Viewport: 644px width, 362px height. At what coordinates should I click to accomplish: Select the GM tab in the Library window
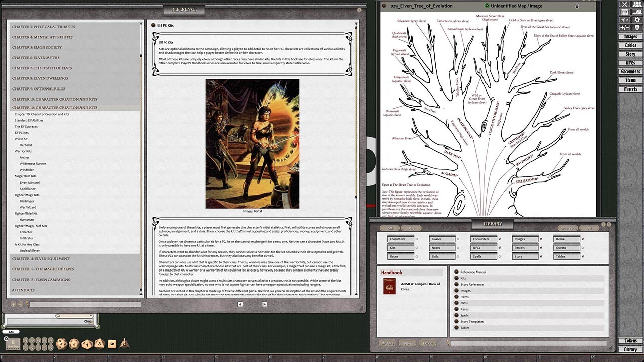pyautogui.click(x=390, y=228)
